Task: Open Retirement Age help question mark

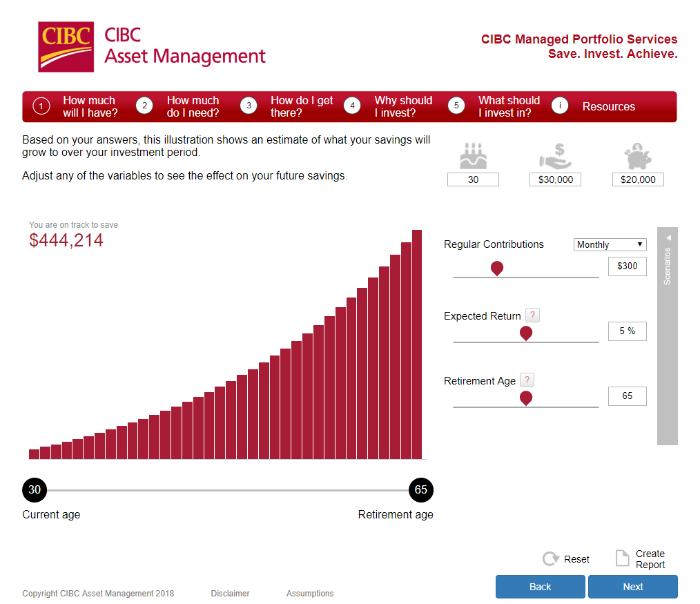Action: click(527, 380)
